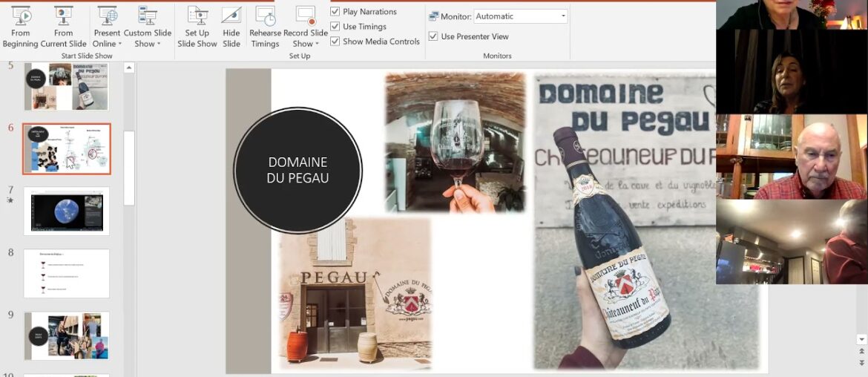The height and width of the screenshot is (377, 868).
Task: Click slide panel scroll up arrow
Action: tap(129, 68)
